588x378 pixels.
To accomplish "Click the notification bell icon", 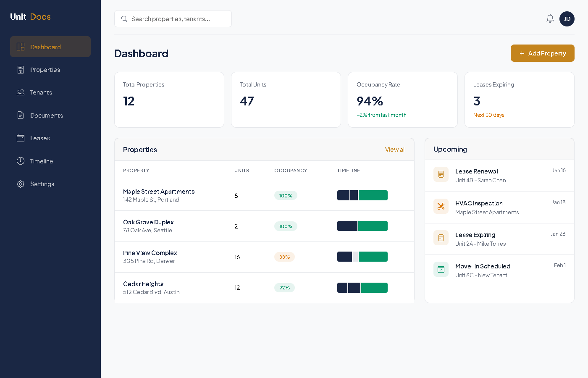I will [x=550, y=18].
